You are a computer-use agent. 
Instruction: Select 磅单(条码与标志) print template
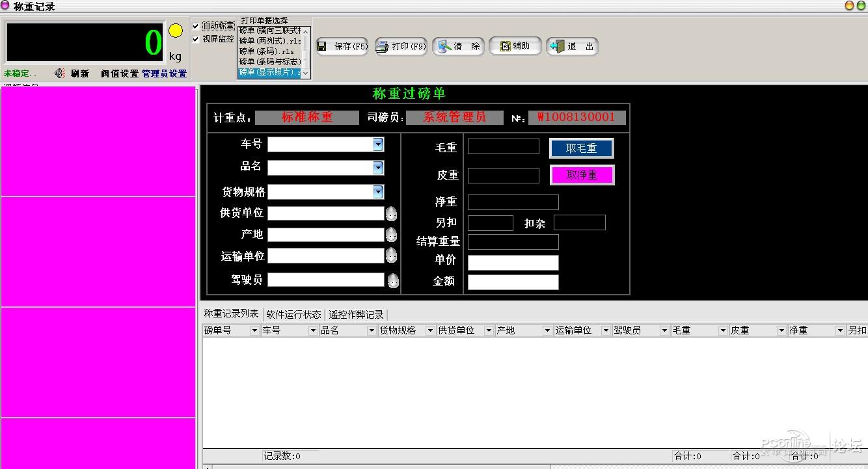[269, 62]
